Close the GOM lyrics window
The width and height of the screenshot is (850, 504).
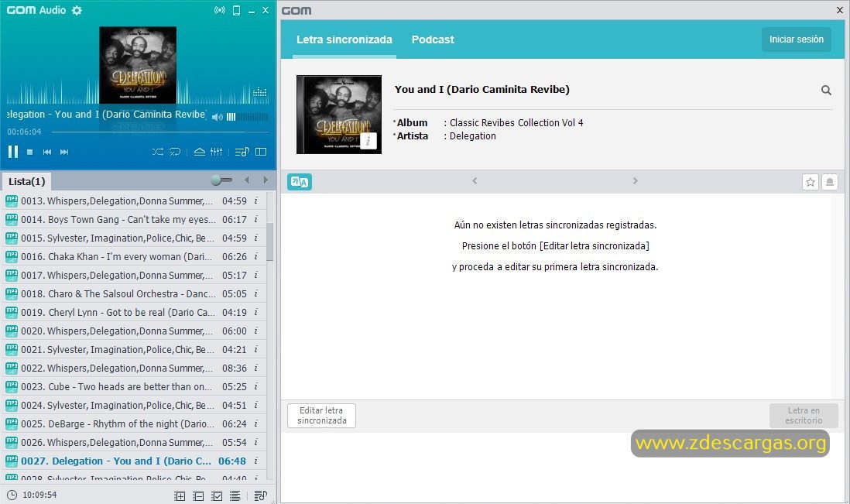tap(840, 10)
